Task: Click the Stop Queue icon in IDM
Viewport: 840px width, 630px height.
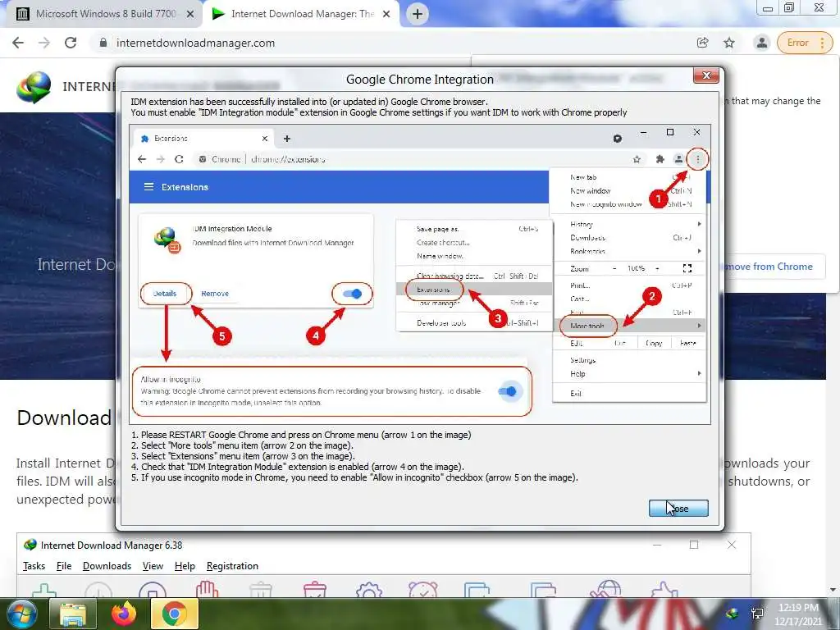Action: [543, 589]
